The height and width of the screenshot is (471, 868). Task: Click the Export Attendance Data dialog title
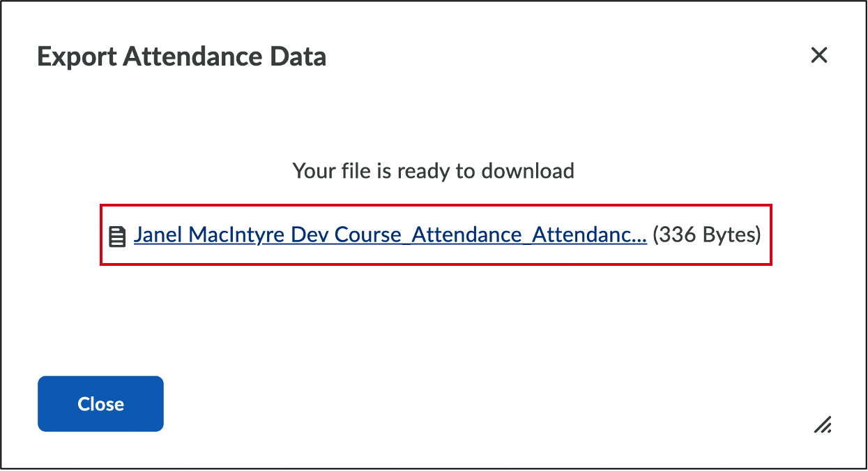(x=181, y=57)
